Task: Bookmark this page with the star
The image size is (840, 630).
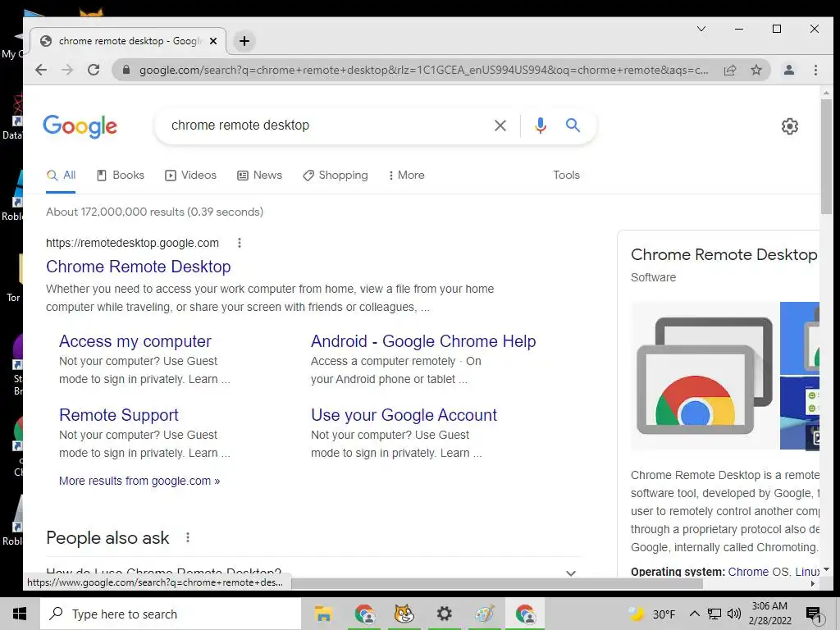Action: click(x=756, y=70)
